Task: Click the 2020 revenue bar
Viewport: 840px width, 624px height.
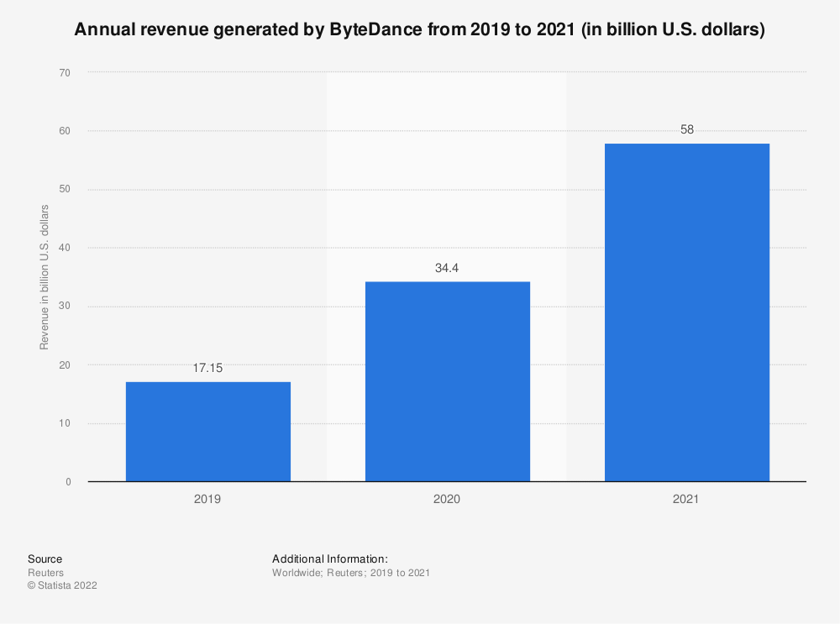Action: tap(448, 381)
